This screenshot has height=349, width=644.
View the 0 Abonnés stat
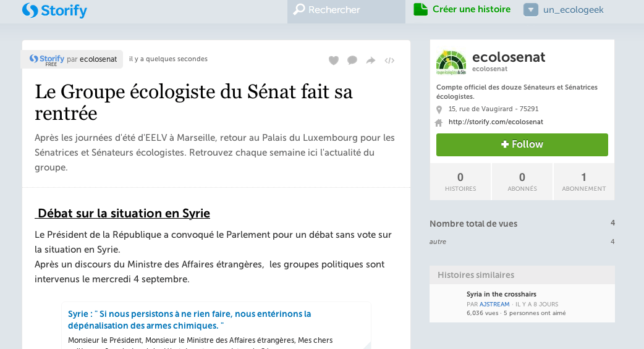click(x=522, y=182)
